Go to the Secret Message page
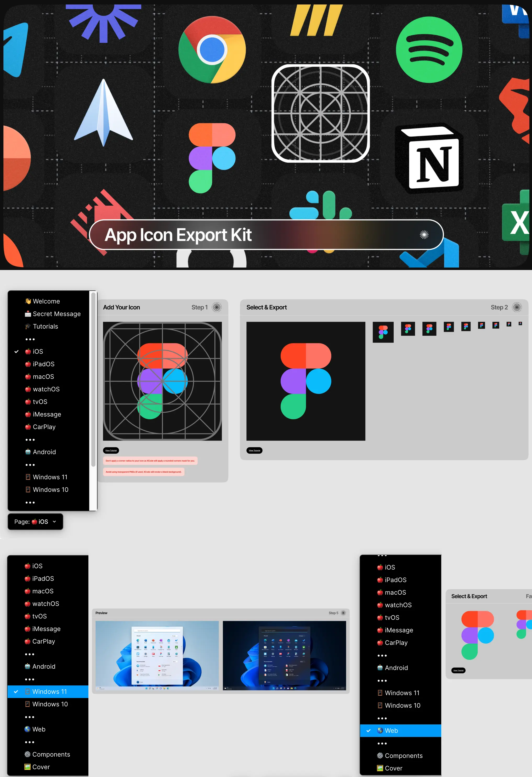The width and height of the screenshot is (532, 777). pos(56,314)
